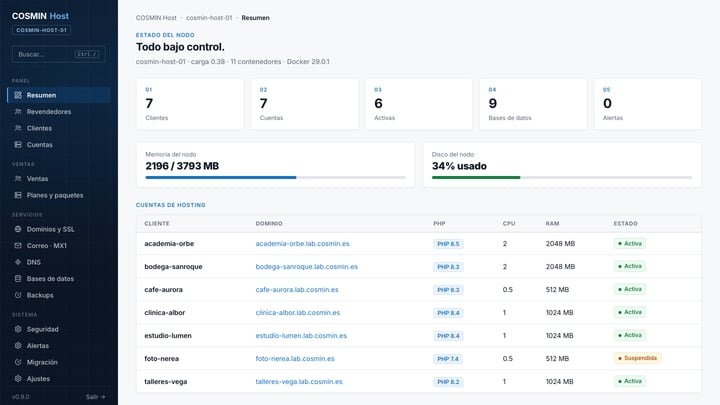The image size is (720, 405).
Task: Select the Activas stat card
Action: click(419, 104)
